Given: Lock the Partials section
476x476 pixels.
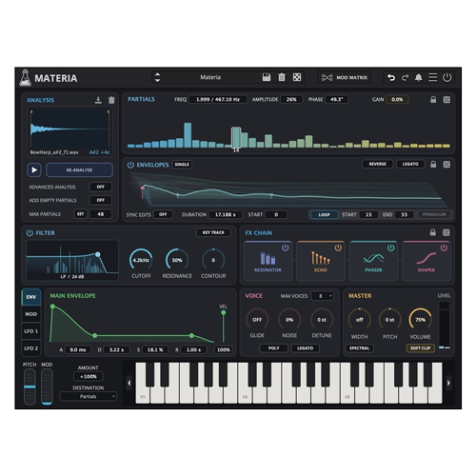Looking at the screenshot, I should (x=433, y=100).
